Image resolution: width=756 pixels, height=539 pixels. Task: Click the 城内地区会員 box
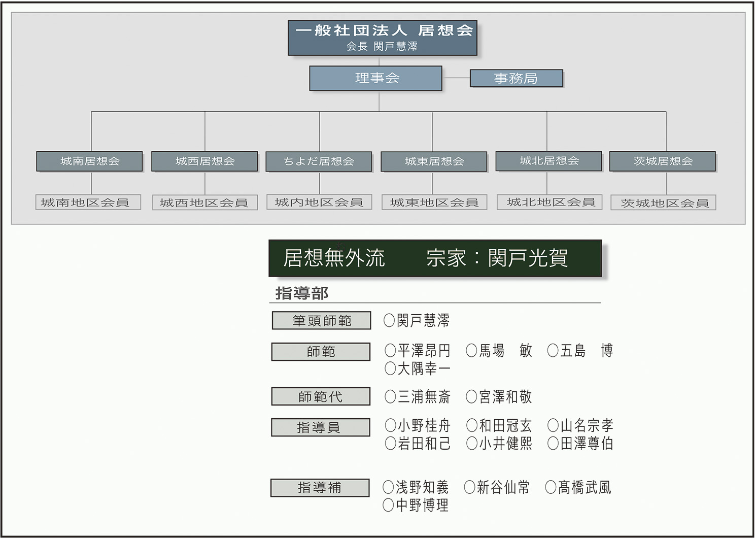click(319, 203)
